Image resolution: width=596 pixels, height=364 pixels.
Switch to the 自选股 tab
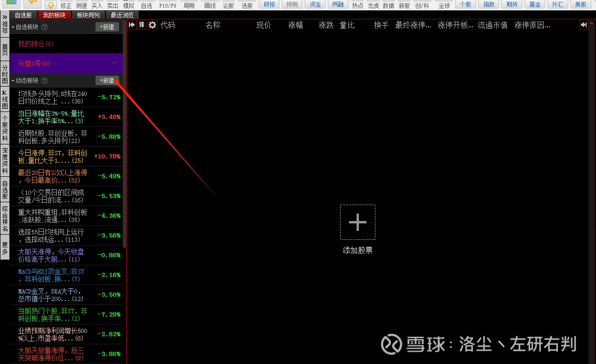(x=24, y=15)
